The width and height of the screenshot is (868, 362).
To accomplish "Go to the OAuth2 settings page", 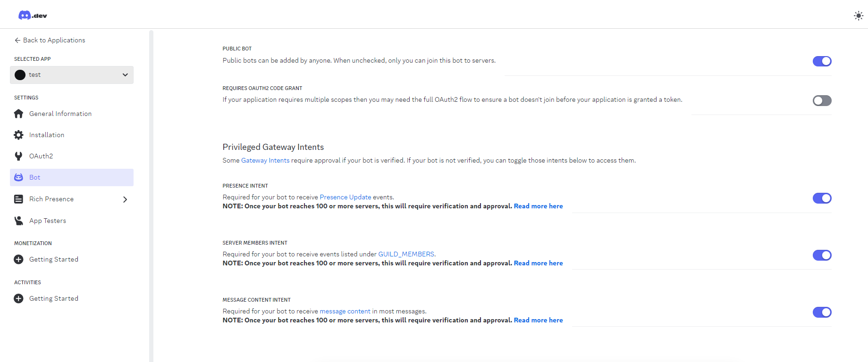I will coord(41,156).
